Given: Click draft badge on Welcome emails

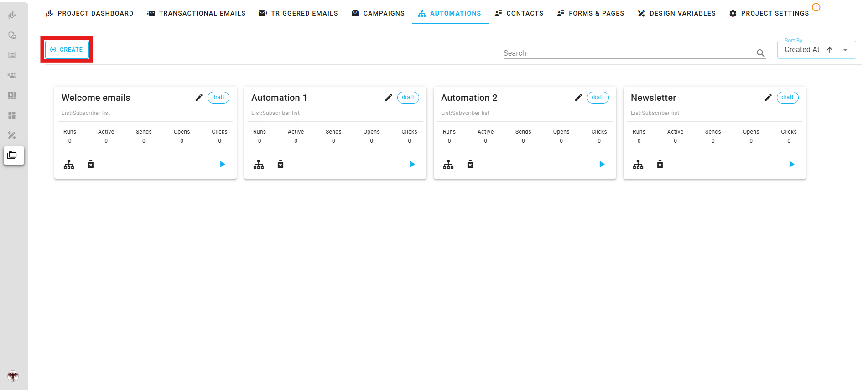Looking at the screenshot, I should pyautogui.click(x=218, y=98).
